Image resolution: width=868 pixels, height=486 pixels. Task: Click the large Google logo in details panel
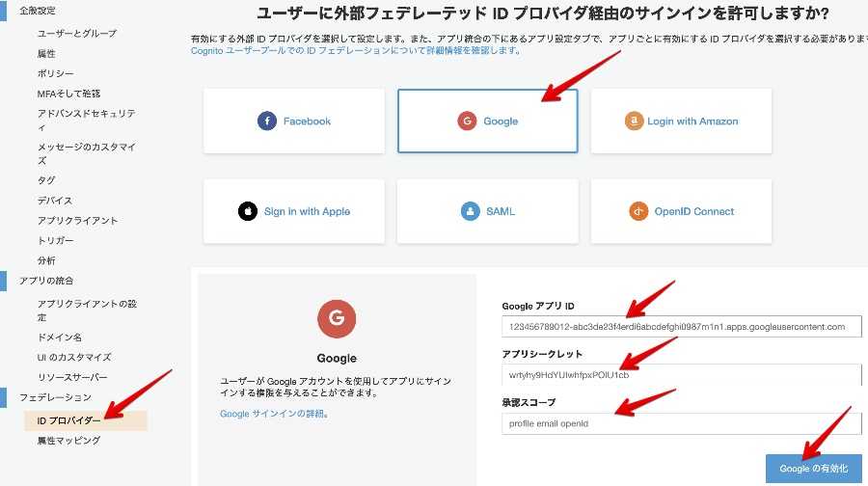coord(337,318)
